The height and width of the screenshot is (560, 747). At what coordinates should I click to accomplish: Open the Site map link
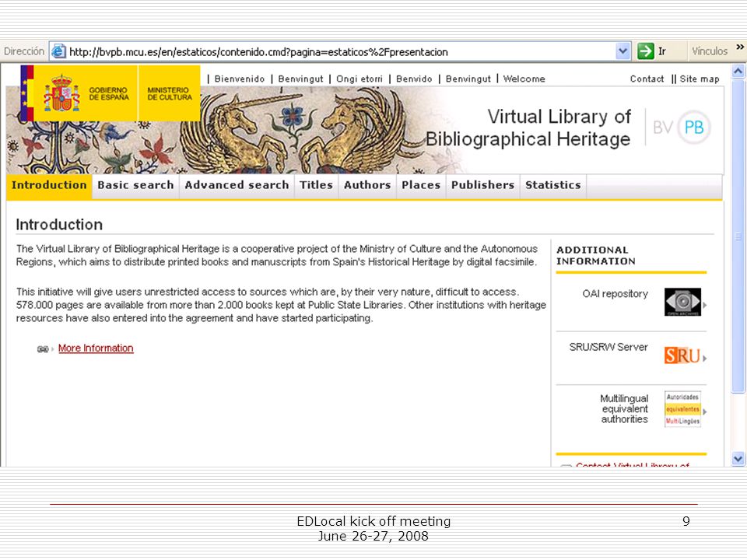(x=700, y=79)
